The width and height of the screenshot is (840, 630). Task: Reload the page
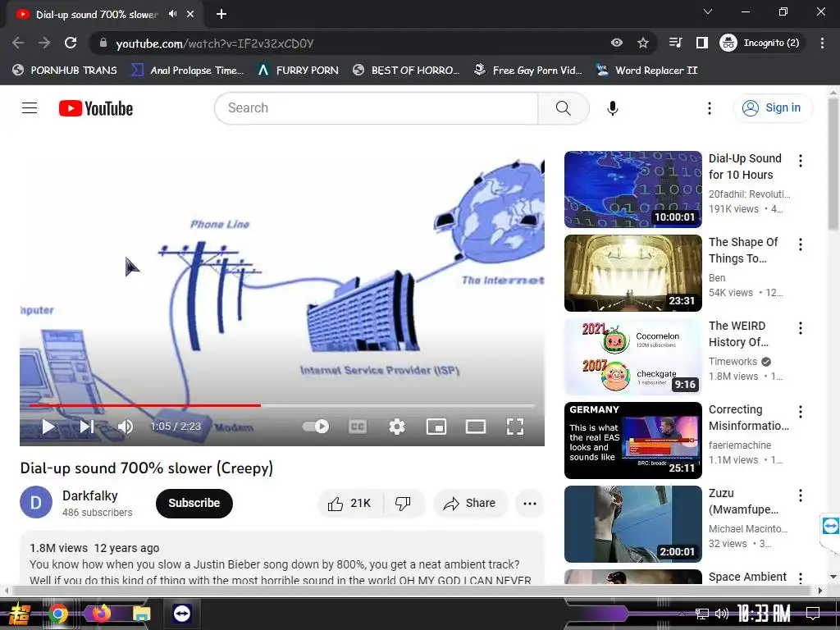click(71, 43)
